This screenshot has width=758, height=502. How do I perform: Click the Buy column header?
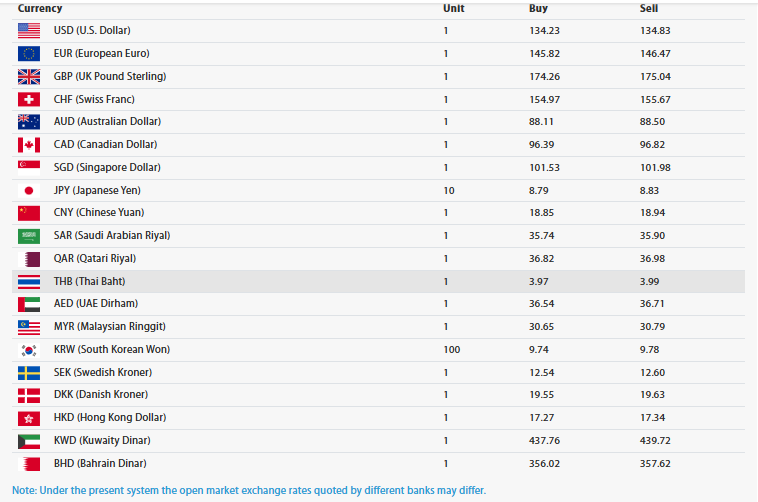[538, 8]
